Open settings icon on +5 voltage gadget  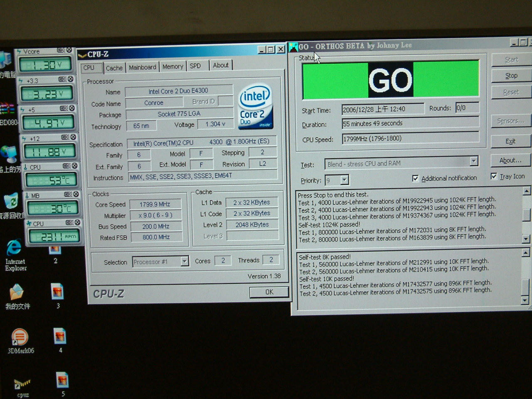64,108
